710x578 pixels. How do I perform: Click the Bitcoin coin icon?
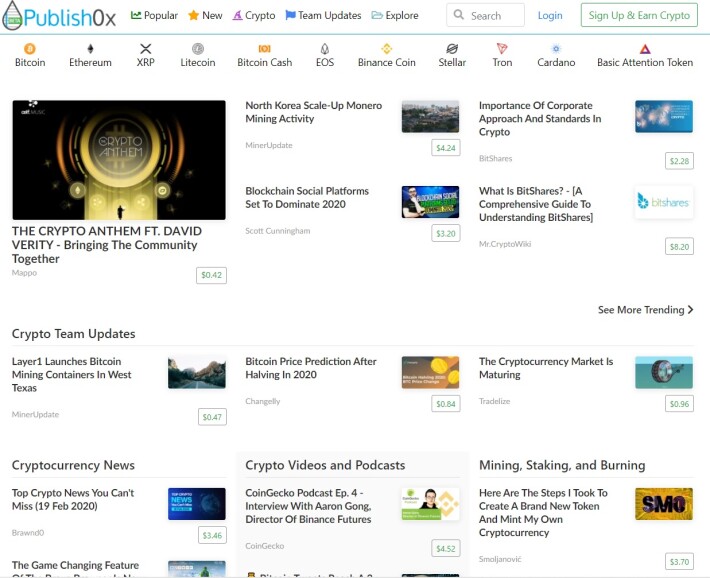(x=29, y=48)
